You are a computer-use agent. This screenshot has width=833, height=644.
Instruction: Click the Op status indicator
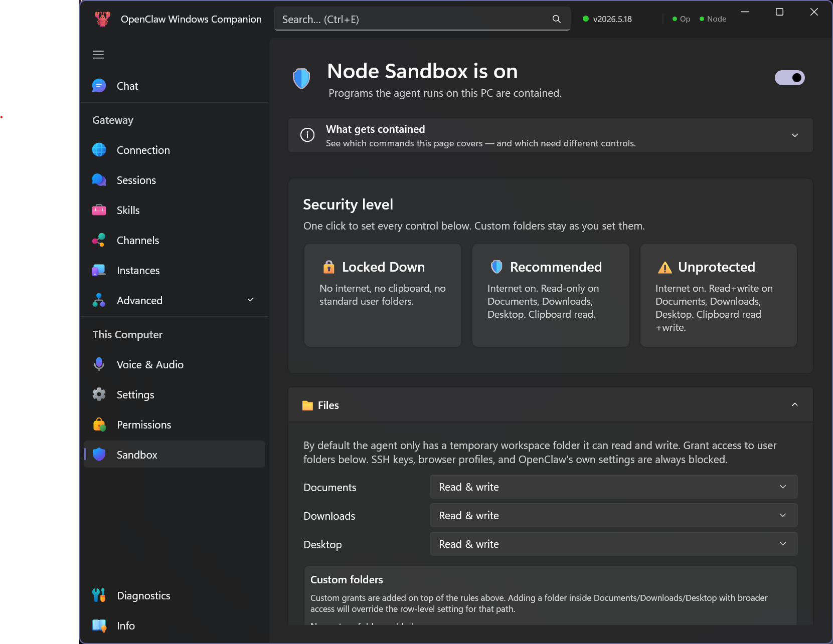[x=681, y=19]
